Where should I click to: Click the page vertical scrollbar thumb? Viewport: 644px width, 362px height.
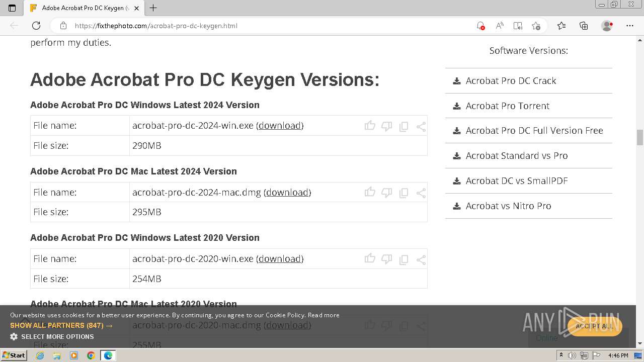(x=640, y=137)
